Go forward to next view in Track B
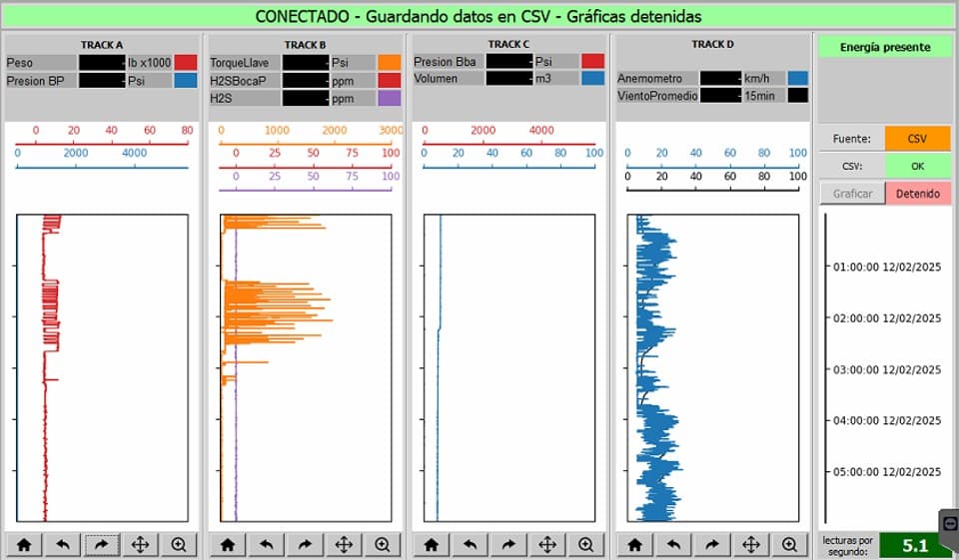Screen dimensions: 959x560 tap(306, 544)
